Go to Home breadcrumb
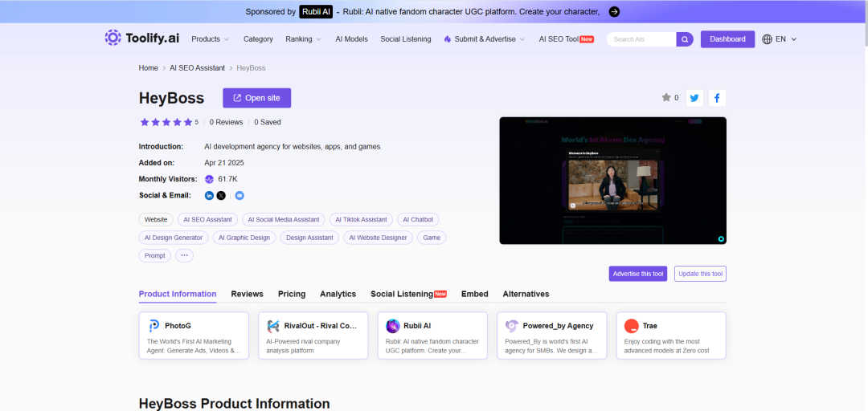 coord(149,68)
